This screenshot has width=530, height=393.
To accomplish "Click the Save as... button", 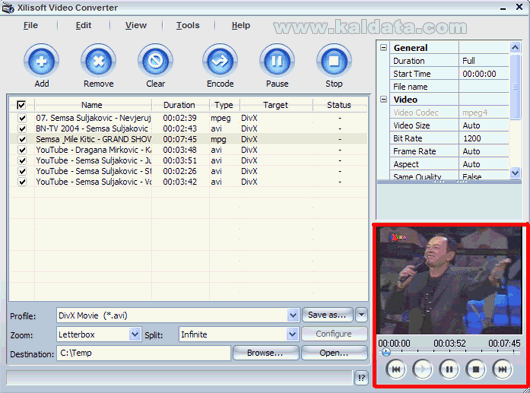I will click(327, 315).
